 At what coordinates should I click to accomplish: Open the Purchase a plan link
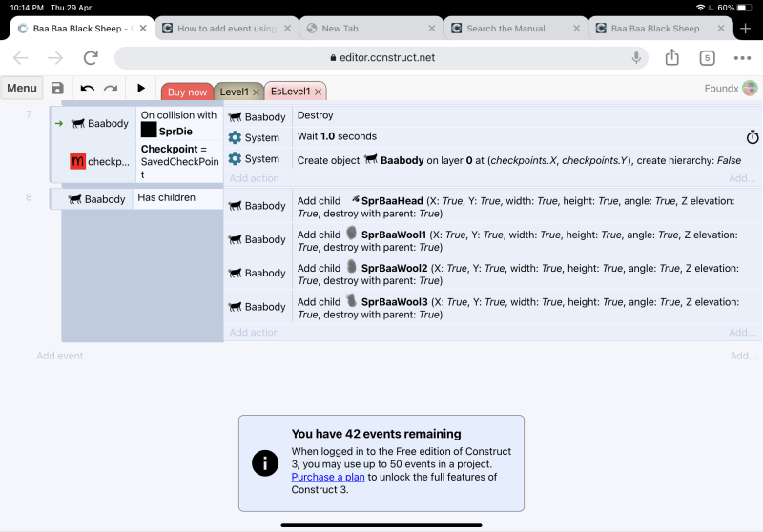328,477
